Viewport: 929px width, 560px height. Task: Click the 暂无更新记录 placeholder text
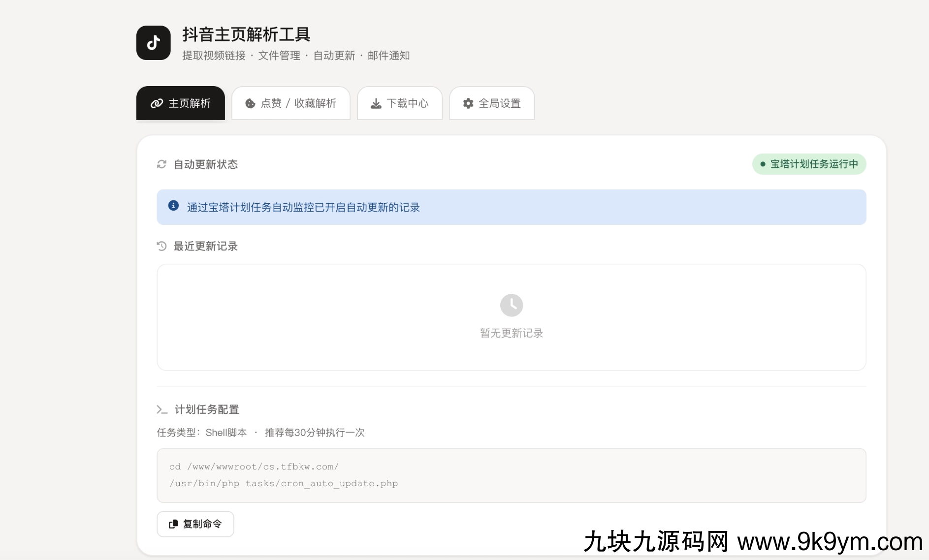pos(512,333)
